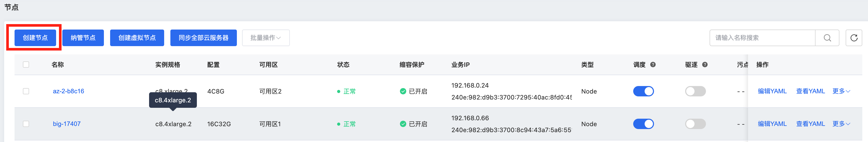The image size is (868, 142).
Task: Click the refresh list icon
Action: tap(853, 38)
